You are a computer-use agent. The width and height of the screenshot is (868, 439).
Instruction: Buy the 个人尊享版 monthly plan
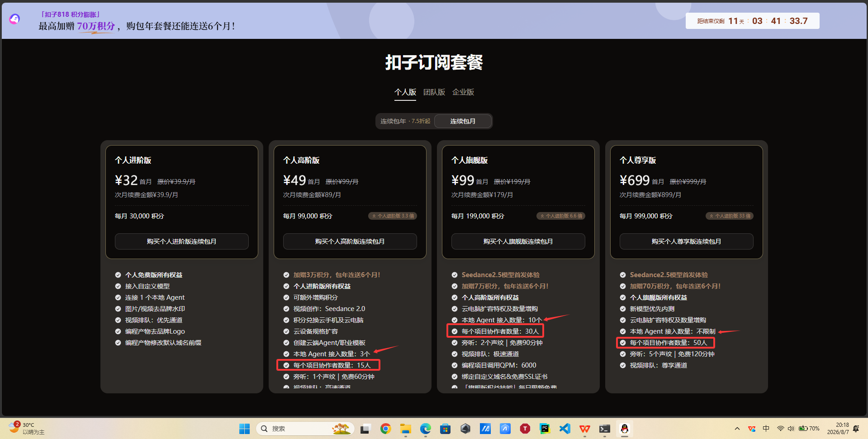click(687, 241)
